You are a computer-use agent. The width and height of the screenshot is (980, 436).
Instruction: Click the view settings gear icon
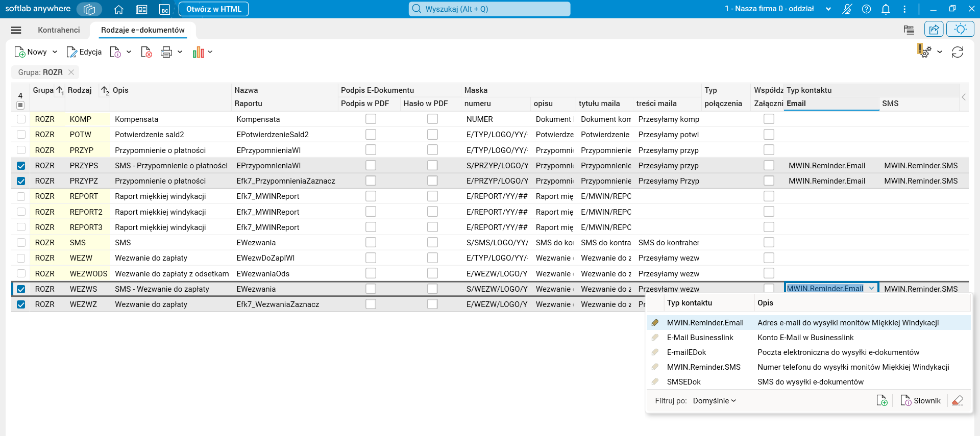[924, 51]
